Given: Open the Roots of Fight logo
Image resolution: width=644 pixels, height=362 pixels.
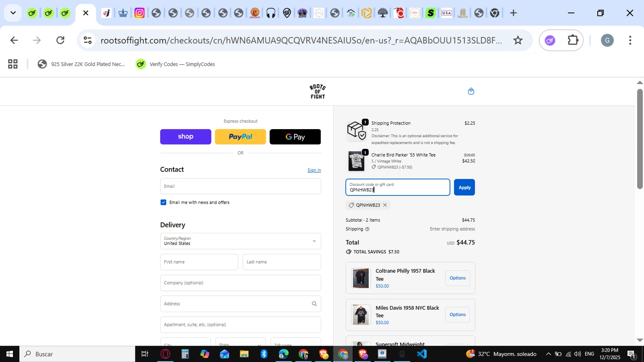Looking at the screenshot, I should (x=318, y=91).
